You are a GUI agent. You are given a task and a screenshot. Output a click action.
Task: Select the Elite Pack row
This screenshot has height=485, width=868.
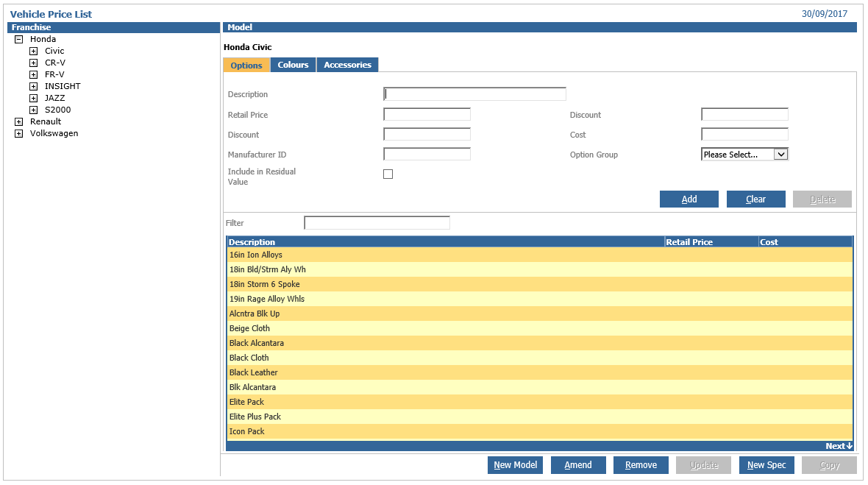(540, 402)
